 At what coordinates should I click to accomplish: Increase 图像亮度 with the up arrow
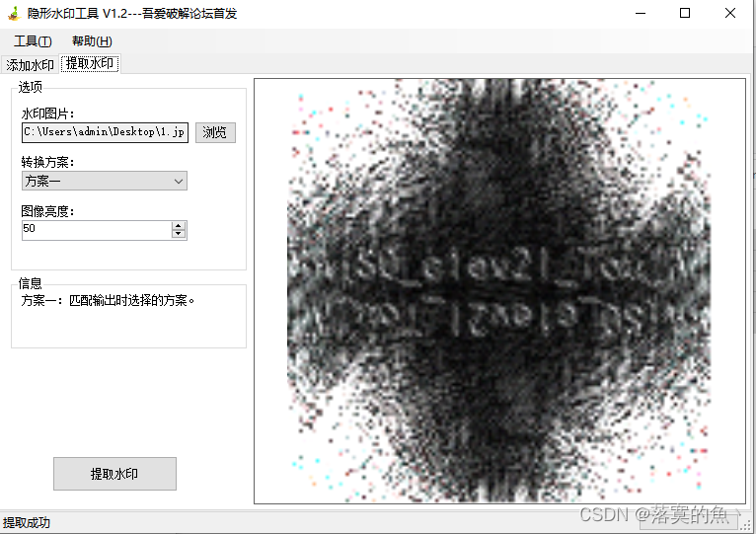pyautogui.click(x=179, y=226)
